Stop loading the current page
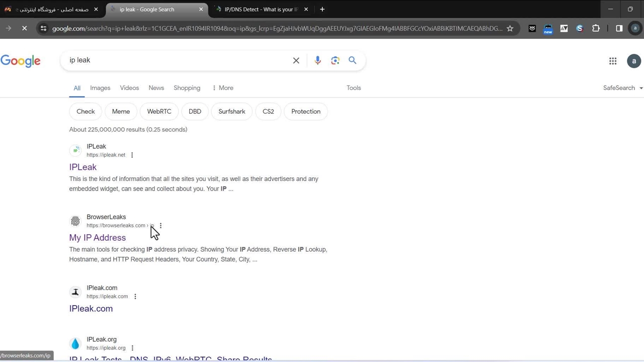This screenshot has height=362, width=644. coord(24,29)
